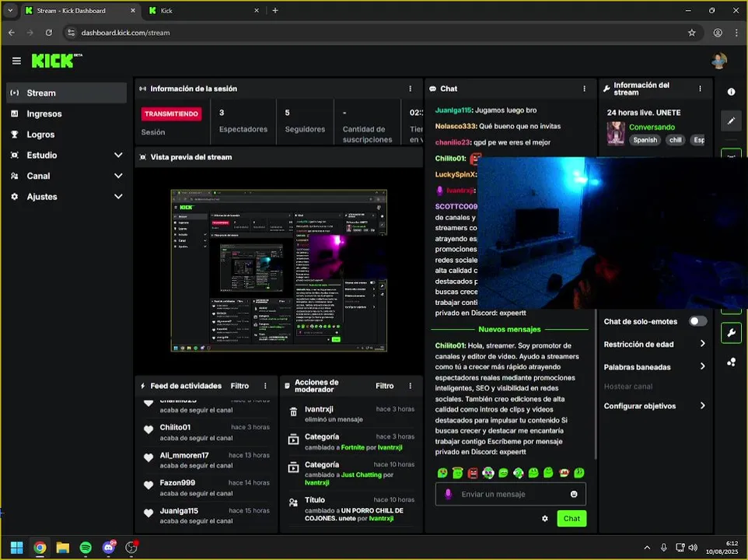748x560 pixels.
Task: Open Información del stream options menu
Action: (x=701, y=89)
